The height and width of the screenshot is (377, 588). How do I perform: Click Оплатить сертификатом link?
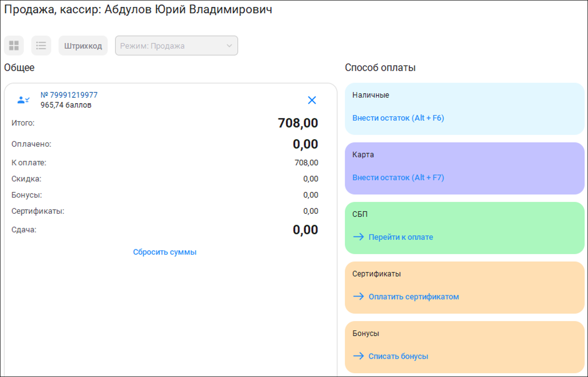(x=414, y=297)
